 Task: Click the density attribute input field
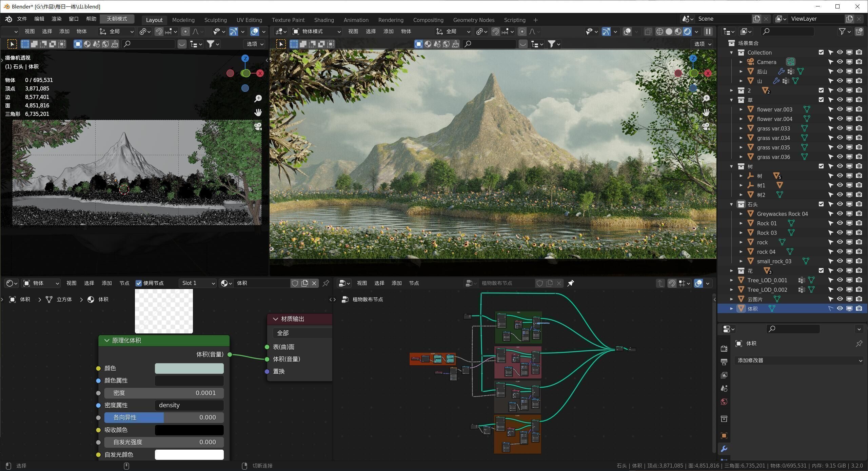[x=189, y=405]
